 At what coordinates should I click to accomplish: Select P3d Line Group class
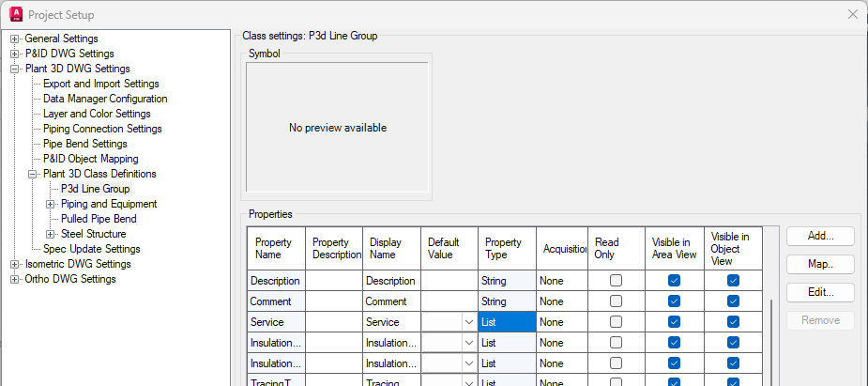tap(95, 189)
